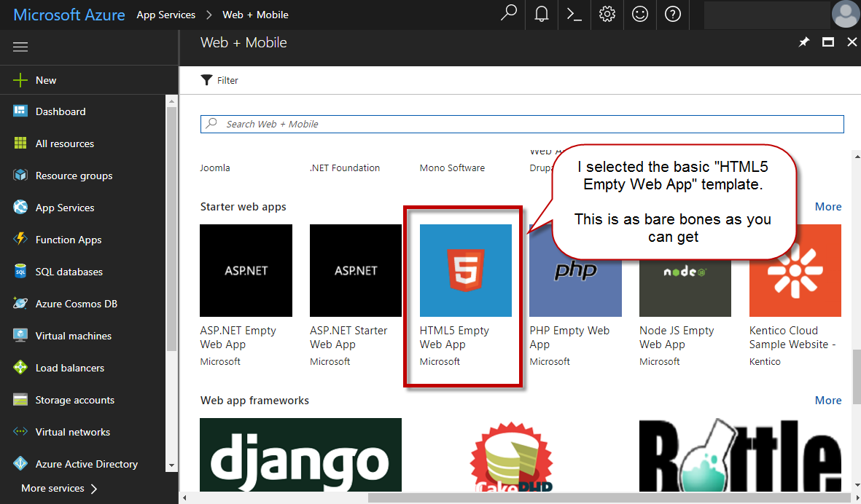The width and height of the screenshot is (861, 504).
Task: Launch Cloud Shell from top bar
Action: click(574, 15)
